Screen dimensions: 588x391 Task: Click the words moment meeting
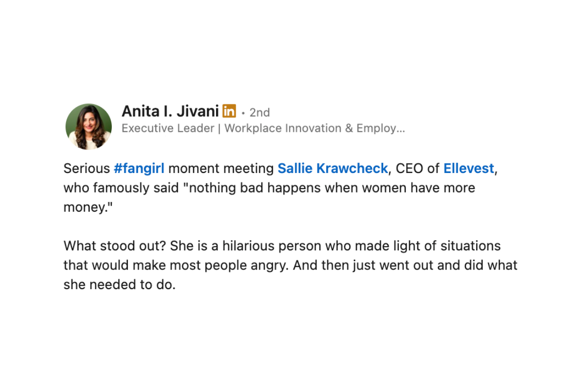click(221, 169)
